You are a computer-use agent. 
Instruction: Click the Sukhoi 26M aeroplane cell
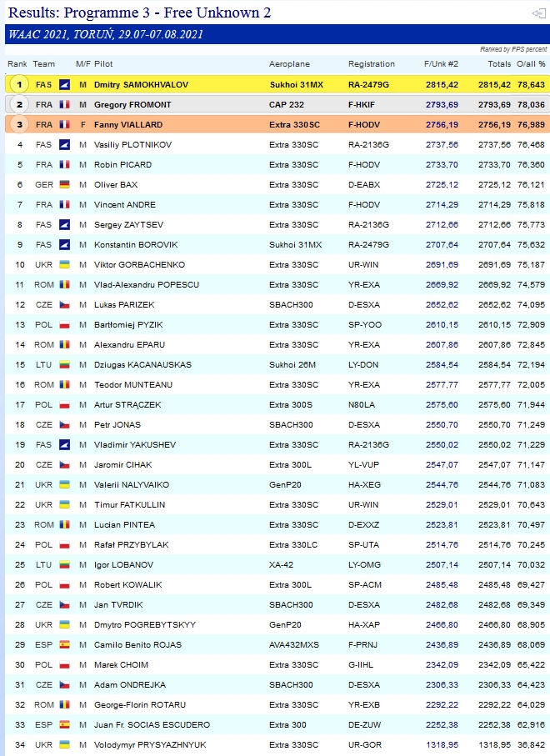coord(292,364)
